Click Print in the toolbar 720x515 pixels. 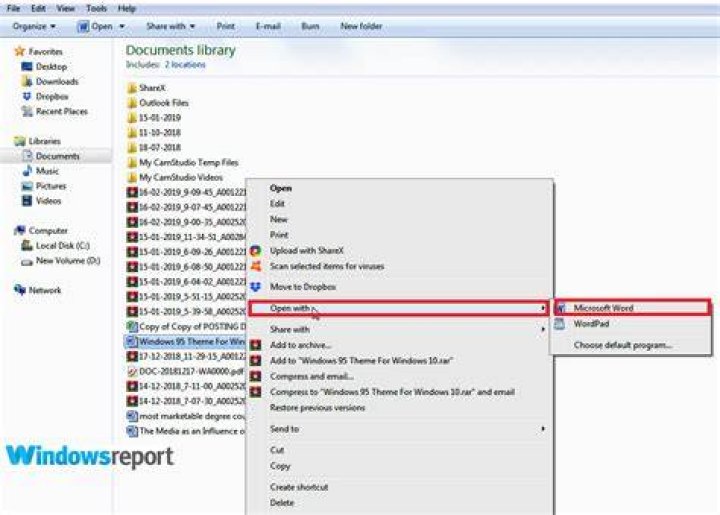click(225, 27)
